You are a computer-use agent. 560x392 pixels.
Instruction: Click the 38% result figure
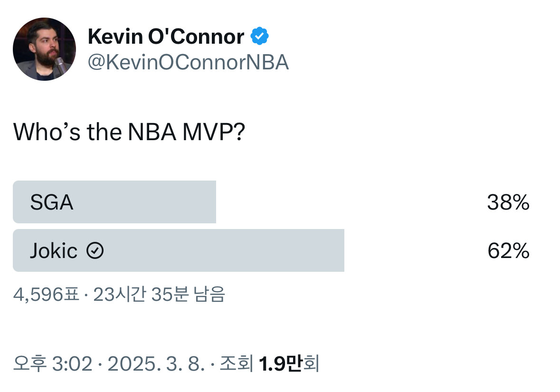tap(508, 203)
